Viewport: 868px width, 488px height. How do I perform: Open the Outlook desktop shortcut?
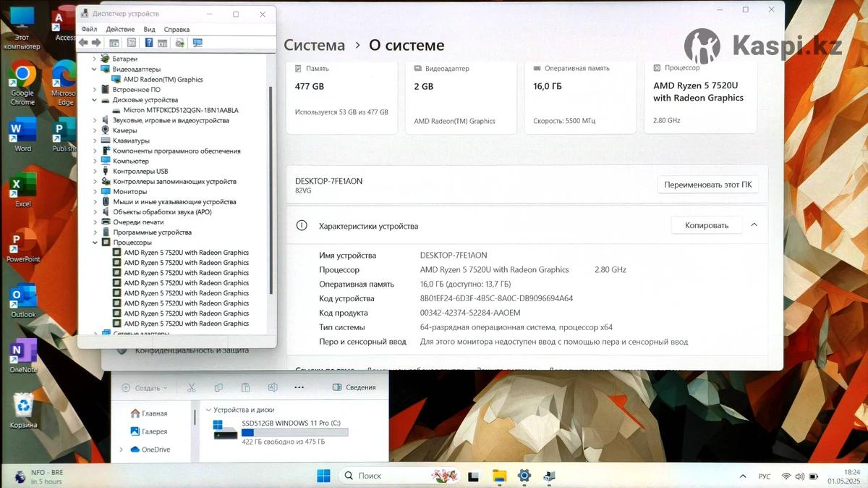(x=22, y=301)
